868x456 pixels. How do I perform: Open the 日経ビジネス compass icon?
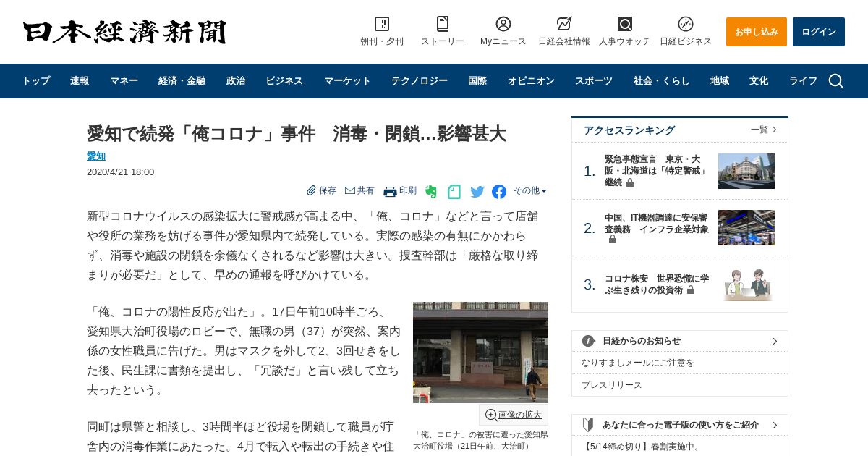pyautogui.click(x=686, y=24)
